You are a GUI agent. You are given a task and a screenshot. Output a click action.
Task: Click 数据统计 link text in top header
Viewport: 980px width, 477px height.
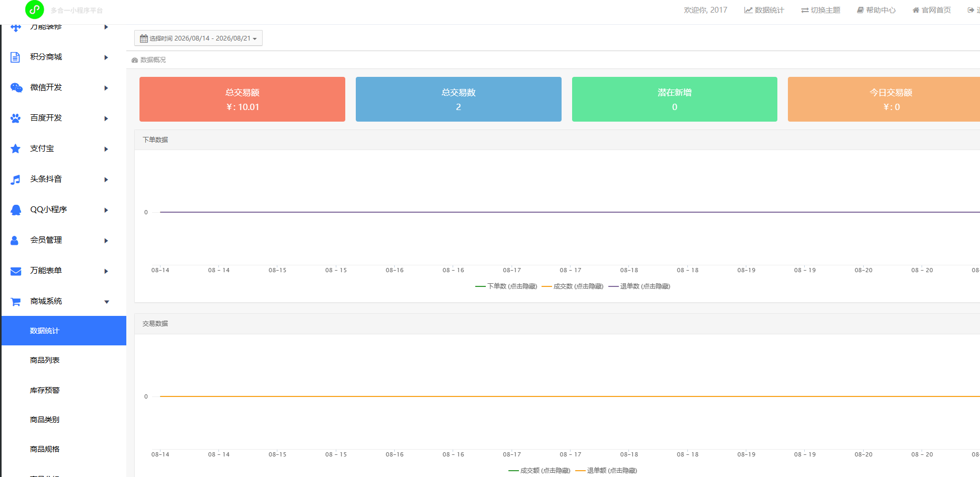pos(769,10)
